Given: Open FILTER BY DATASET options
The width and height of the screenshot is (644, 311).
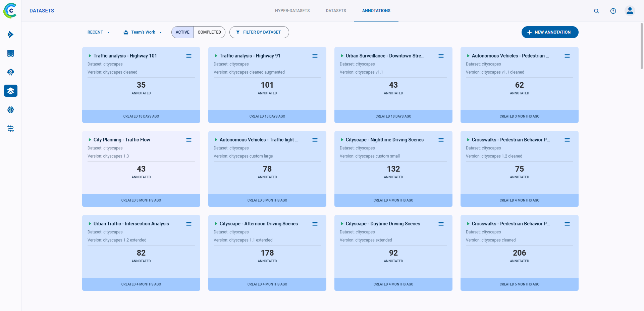Looking at the screenshot, I should click(x=259, y=32).
